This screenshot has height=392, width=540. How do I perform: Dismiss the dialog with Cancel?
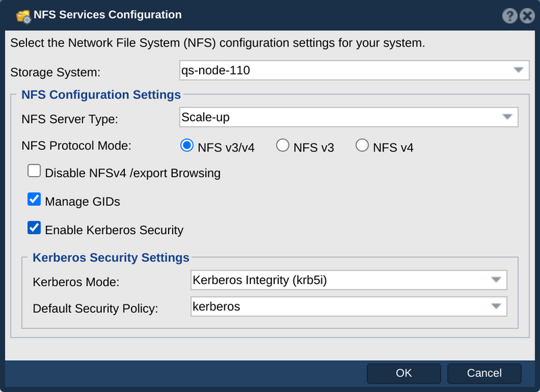(x=484, y=373)
